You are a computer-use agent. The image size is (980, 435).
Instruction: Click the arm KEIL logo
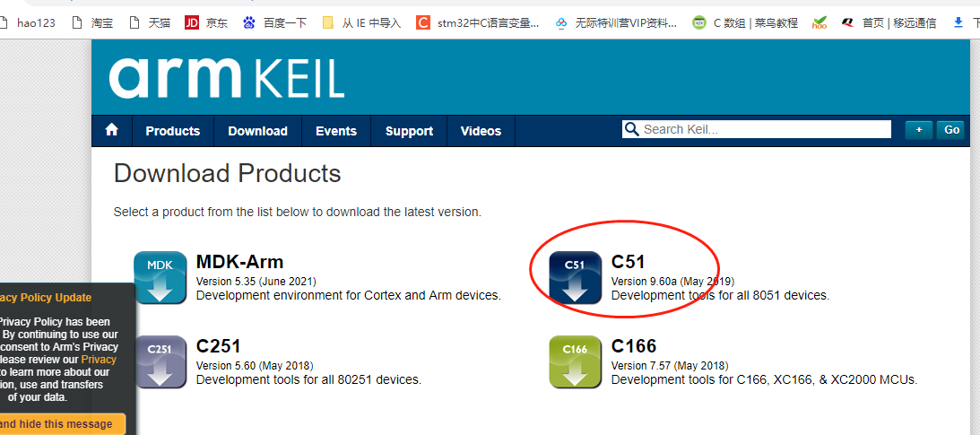pyautogui.click(x=227, y=77)
